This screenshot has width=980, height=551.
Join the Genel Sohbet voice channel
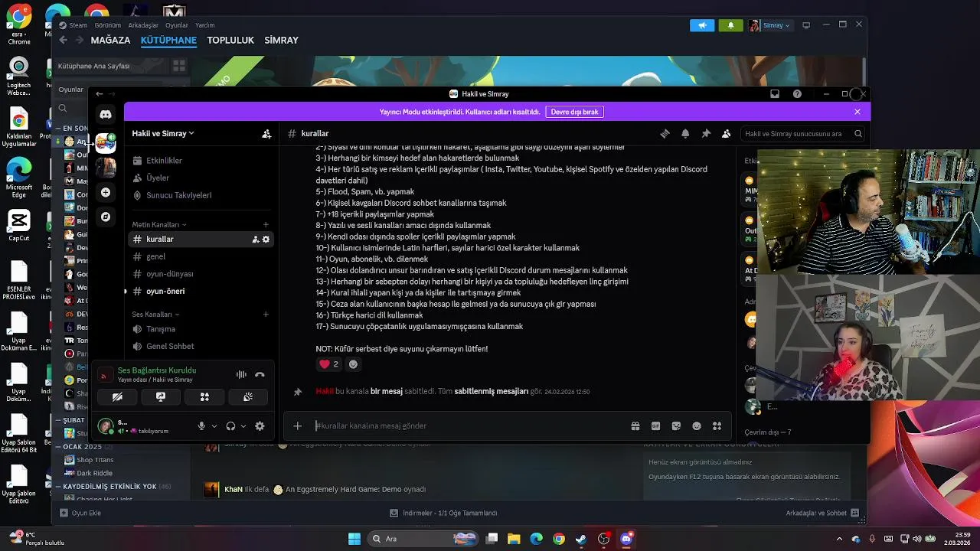[x=199, y=347]
